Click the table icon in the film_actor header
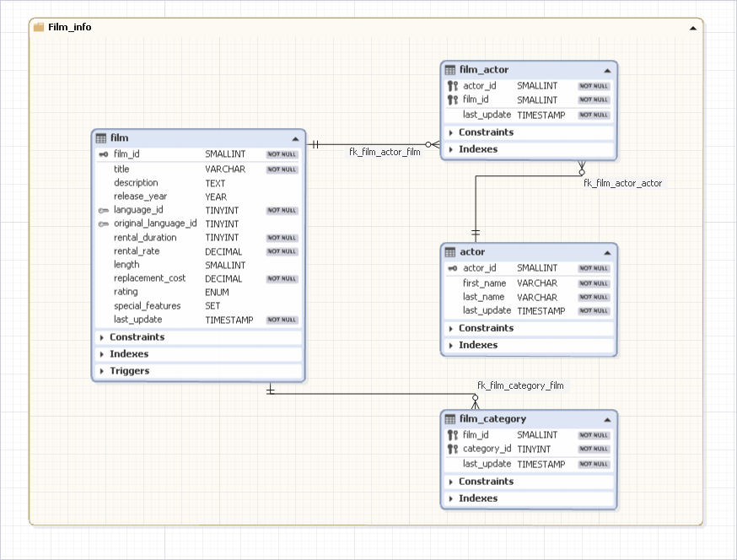The image size is (737, 560). 452,69
